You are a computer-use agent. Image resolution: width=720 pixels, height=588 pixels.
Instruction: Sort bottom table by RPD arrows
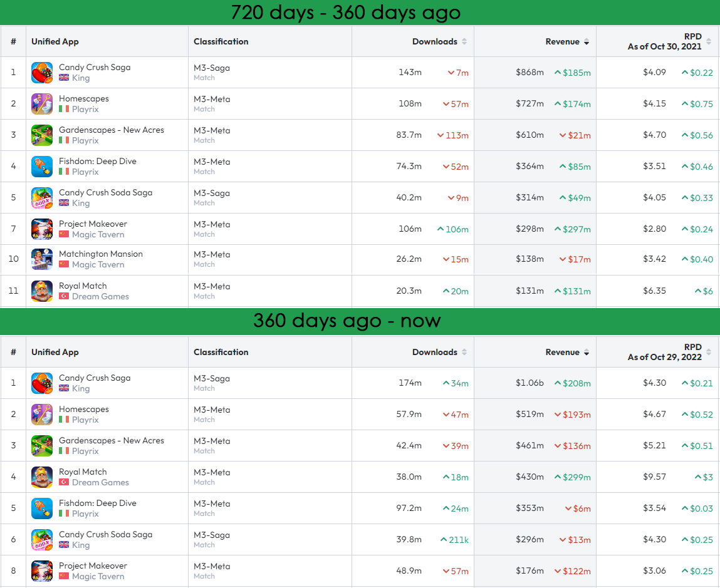click(x=709, y=352)
